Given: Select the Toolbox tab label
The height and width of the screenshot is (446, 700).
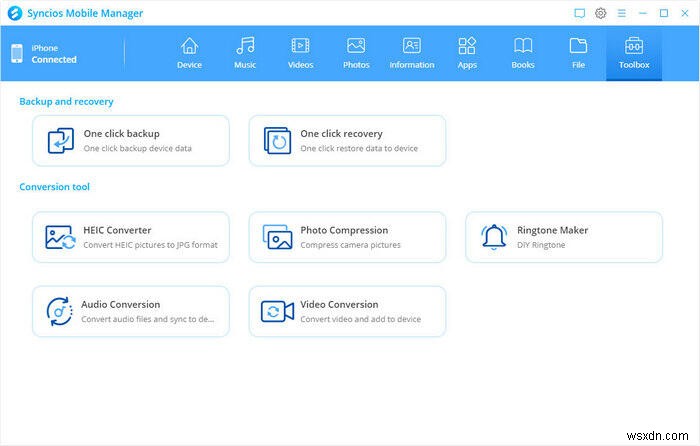Looking at the screenshot, I should pos(634,65).
